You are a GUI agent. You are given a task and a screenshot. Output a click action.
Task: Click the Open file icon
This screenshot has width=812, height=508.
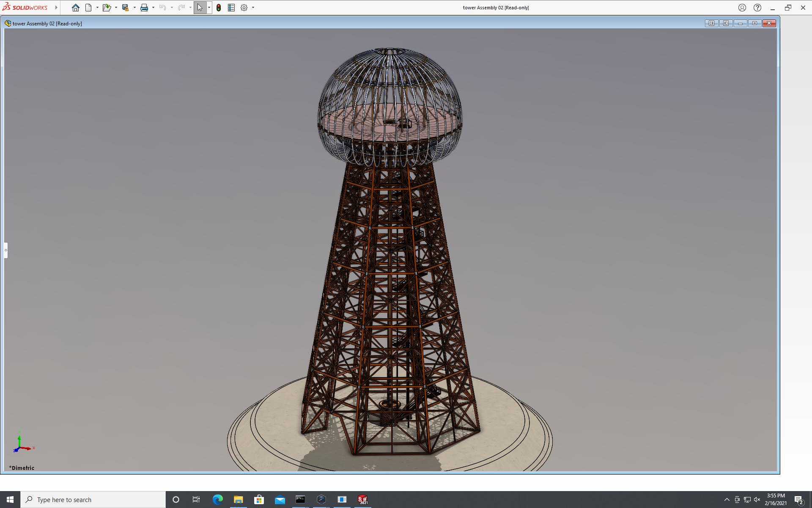pos(106,8)
